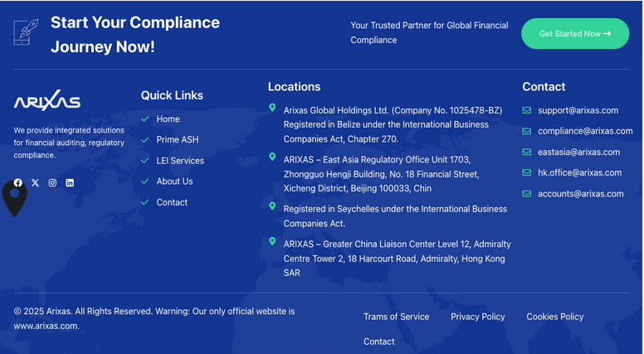The height and width of the screenshot is (354, 644).
Task: Open the Privacy Policy footer link
Action: pyautogui.click(x=478, y=317)
